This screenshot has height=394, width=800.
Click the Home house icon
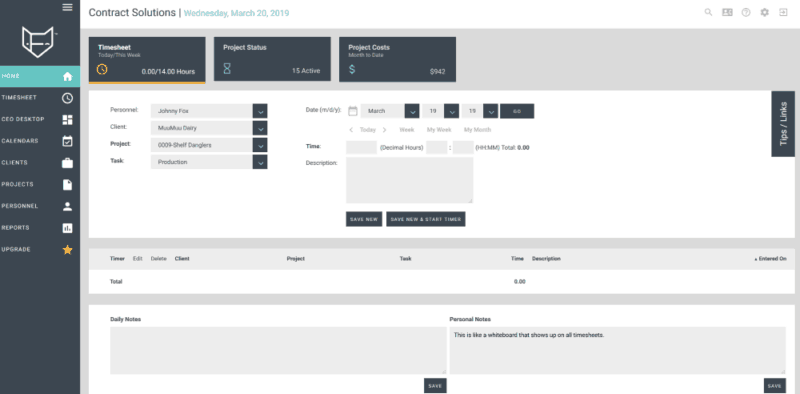[x=67, y=77]
